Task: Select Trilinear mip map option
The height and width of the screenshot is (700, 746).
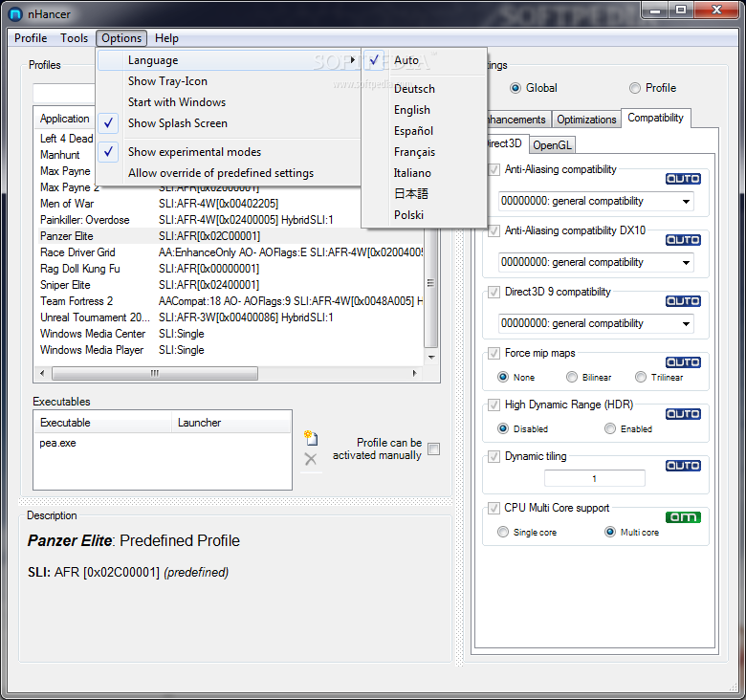Action: click(x=641, y=377)
